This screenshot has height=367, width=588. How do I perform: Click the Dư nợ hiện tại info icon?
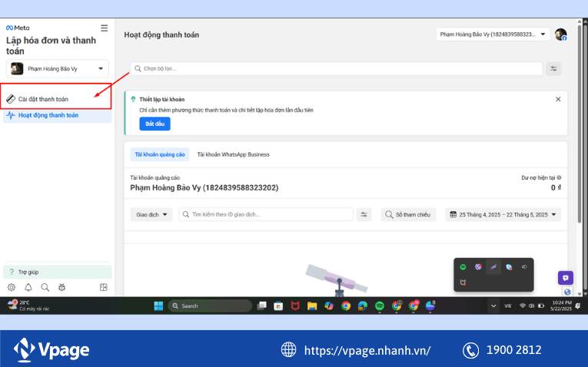point(559,177)
